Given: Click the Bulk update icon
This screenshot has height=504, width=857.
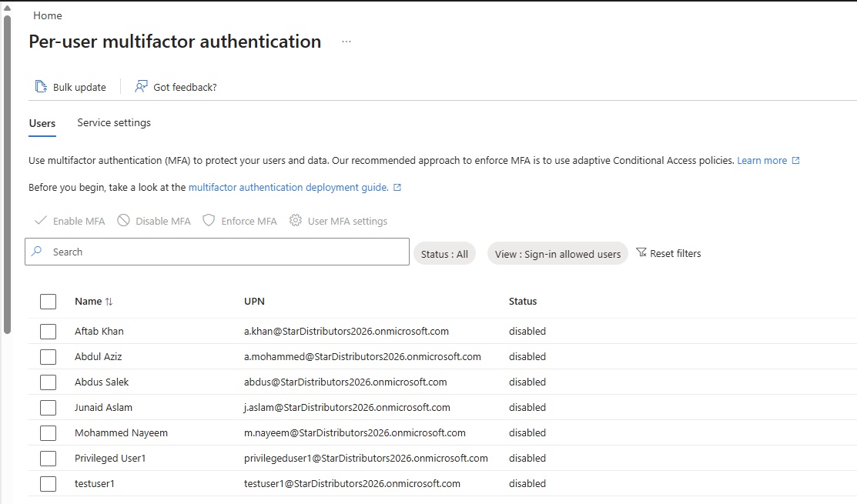Looking at the screenshot, I should point(41,87).
